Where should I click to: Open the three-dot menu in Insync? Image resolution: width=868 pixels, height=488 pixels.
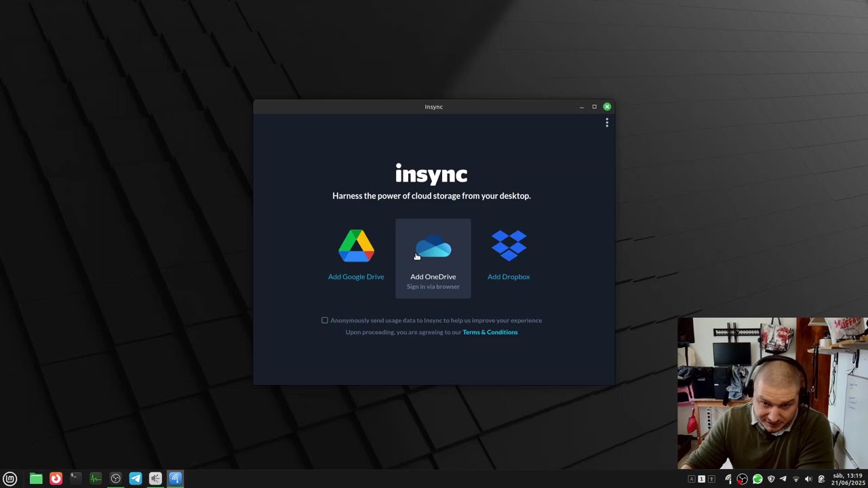tap(607, 123)
